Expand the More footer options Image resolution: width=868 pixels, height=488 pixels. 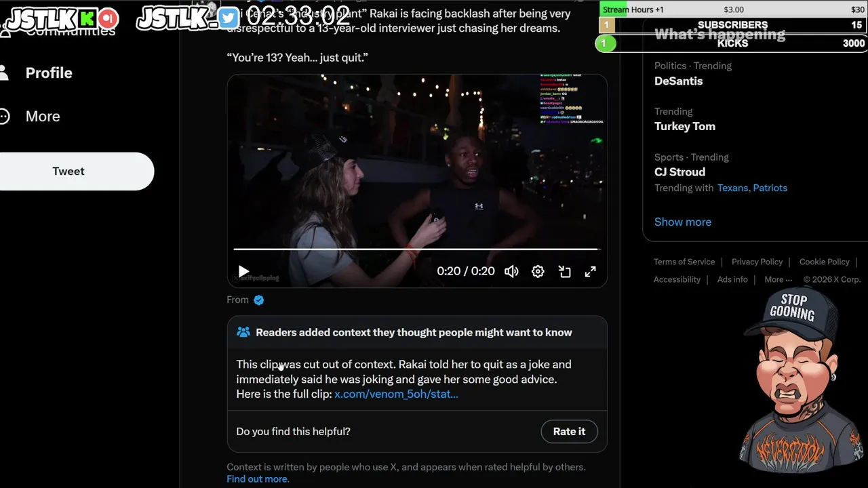[778, 279]
